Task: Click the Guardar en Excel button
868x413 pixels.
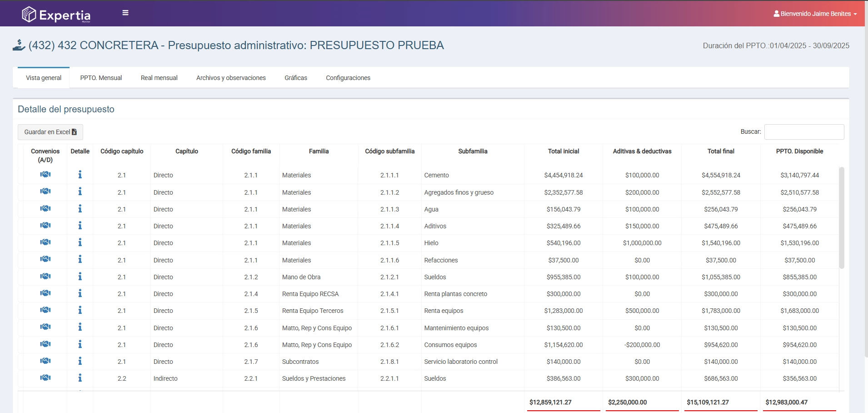Action: click(x=50, y=132)
